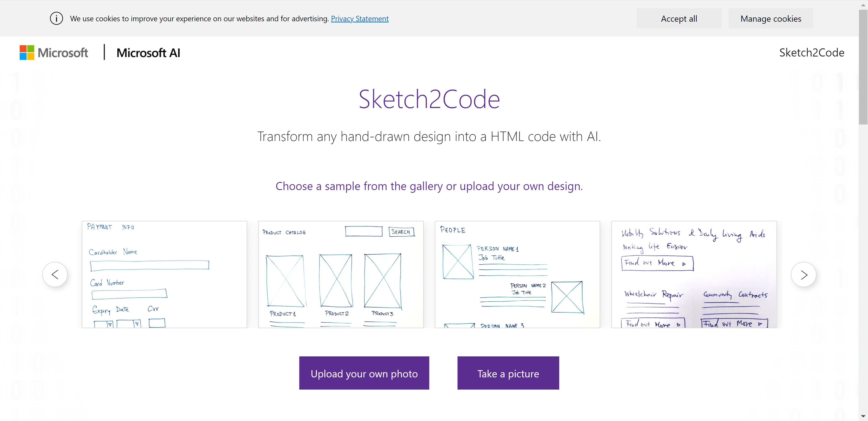Click the cookie notice info icon

(x=56, y=18)
